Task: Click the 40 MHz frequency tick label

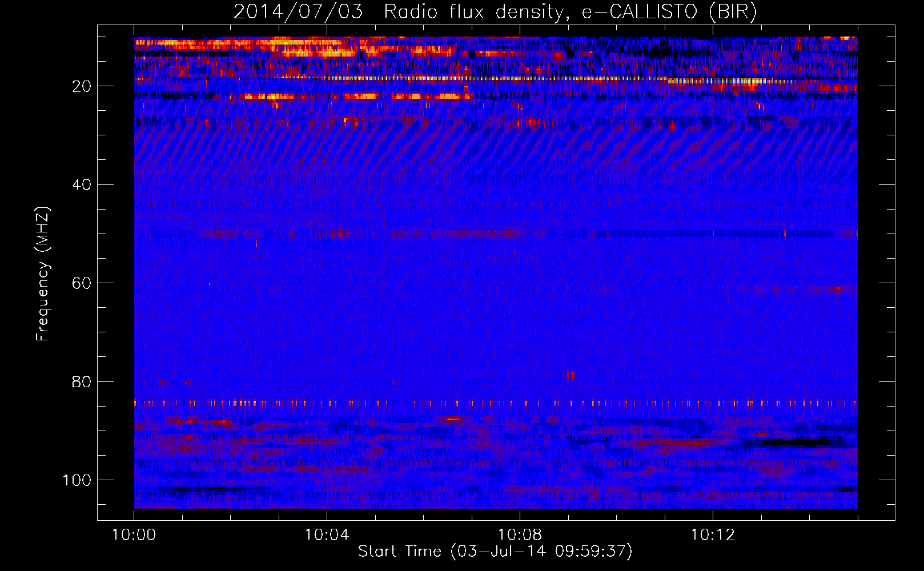Action: tap(82, 185)
